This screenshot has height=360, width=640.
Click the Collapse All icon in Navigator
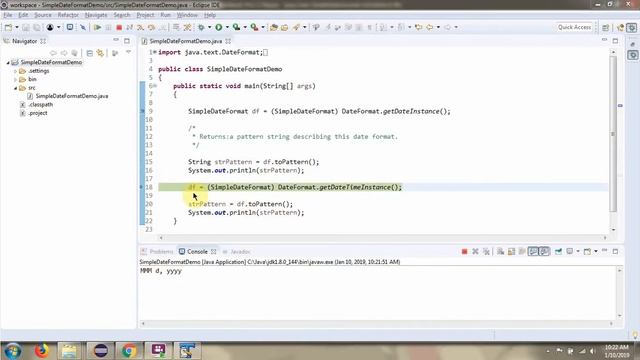pyautogui.click(x=89, y=53)
